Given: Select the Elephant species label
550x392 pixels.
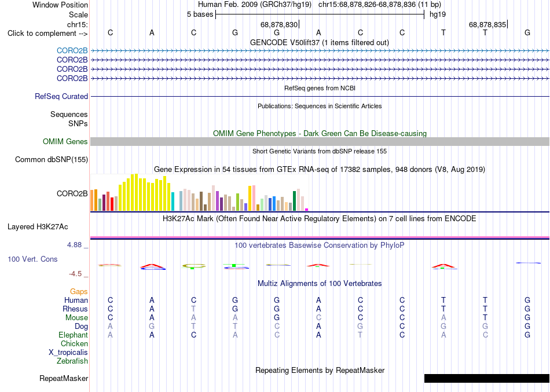Looking at the screenshot, I should [x=73, y=335].
